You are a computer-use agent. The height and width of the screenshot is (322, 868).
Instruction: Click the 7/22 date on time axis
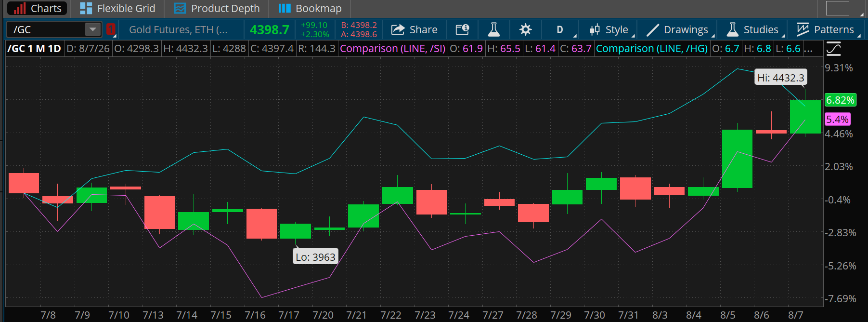pyautogui.click(x=390, y=315)
